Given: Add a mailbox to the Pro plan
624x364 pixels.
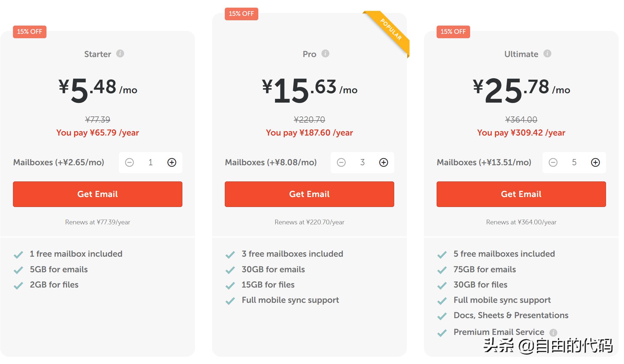Looking at the screenshot, I should [x=384, y=162].
